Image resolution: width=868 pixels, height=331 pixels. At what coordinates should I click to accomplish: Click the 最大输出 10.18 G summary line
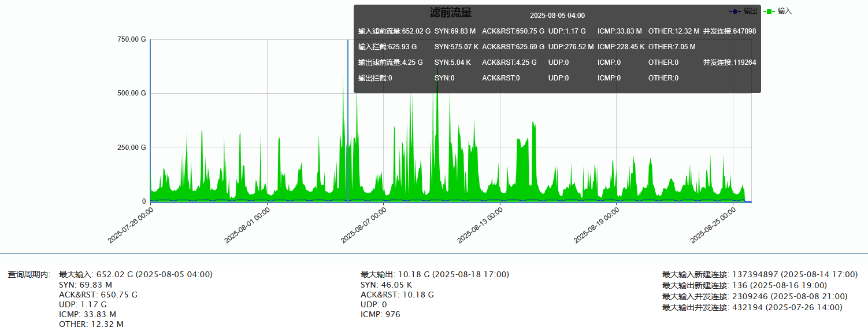click(x=435, y=274)
